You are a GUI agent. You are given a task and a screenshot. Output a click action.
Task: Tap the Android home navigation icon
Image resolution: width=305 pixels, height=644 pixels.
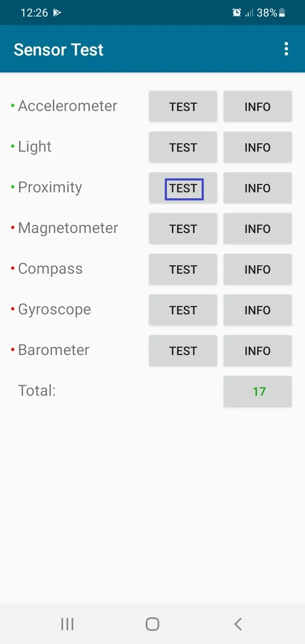[152, 624]
